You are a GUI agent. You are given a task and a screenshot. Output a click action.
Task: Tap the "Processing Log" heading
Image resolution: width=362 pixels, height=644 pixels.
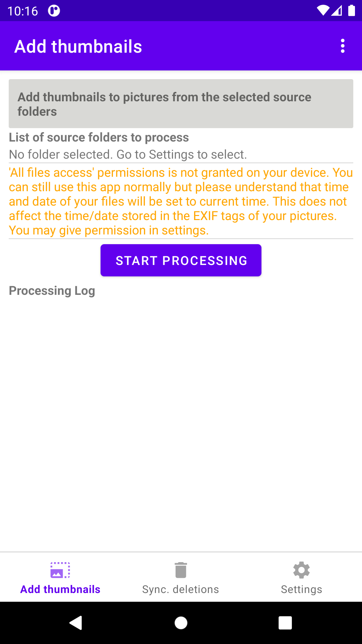tap(52, 291)
